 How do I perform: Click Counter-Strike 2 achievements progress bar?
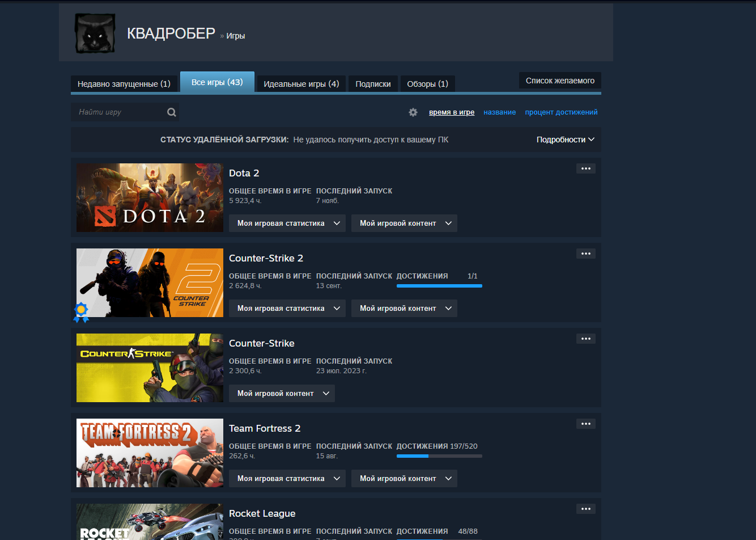coord(439,286)
